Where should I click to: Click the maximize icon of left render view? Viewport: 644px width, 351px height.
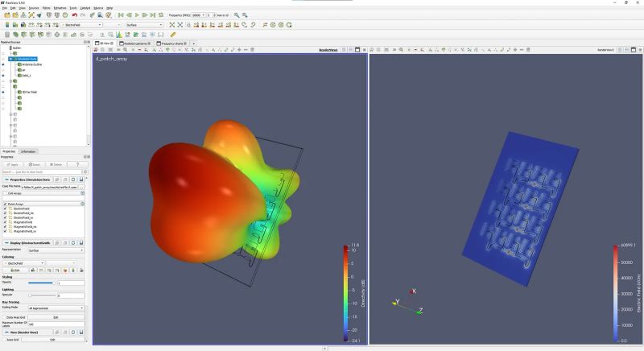coord(357,50)
